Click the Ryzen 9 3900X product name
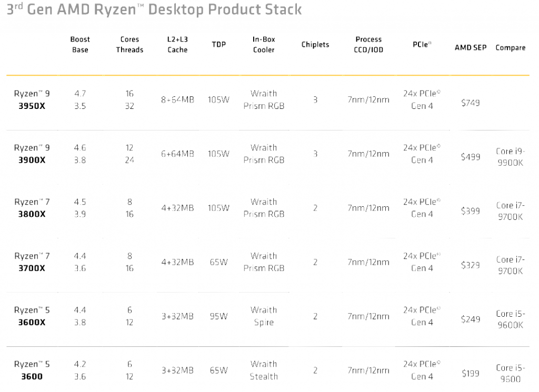Viewport: 539px width, 392px height. [x=32, y=154]
